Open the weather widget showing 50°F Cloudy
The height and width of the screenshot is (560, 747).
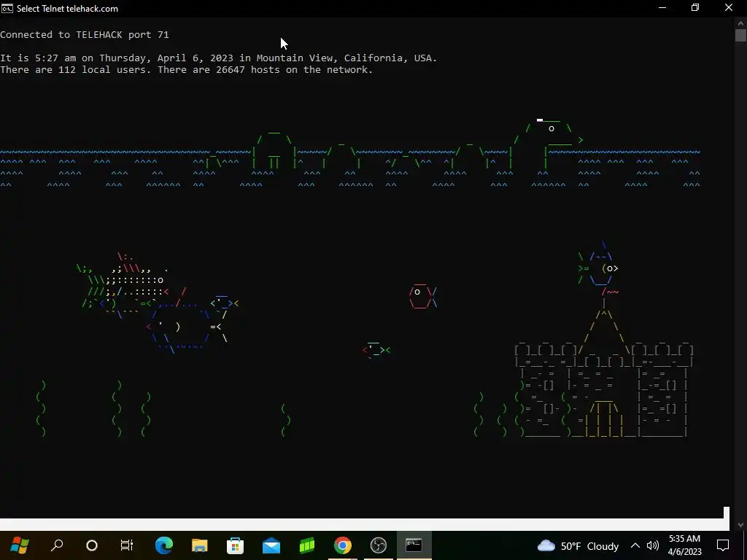pos(578,545)
